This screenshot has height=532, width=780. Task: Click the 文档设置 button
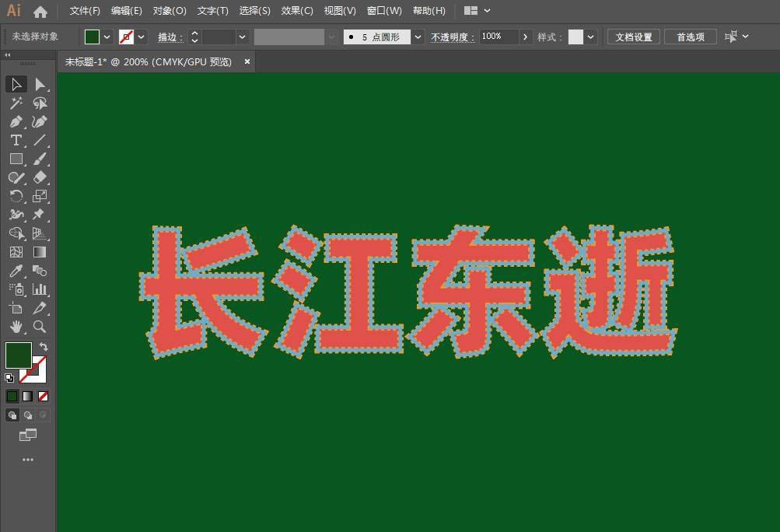point(634,37)
